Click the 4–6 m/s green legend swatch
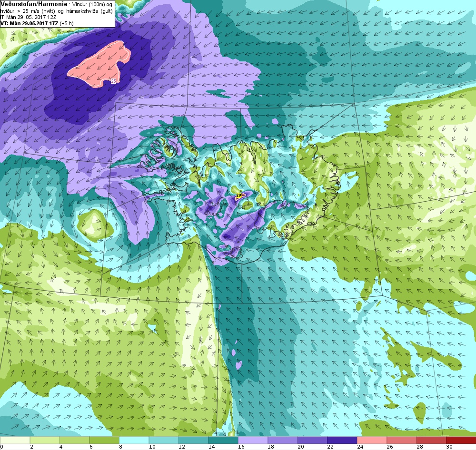Viewport: 476px width, 450px height. [74, 440]
